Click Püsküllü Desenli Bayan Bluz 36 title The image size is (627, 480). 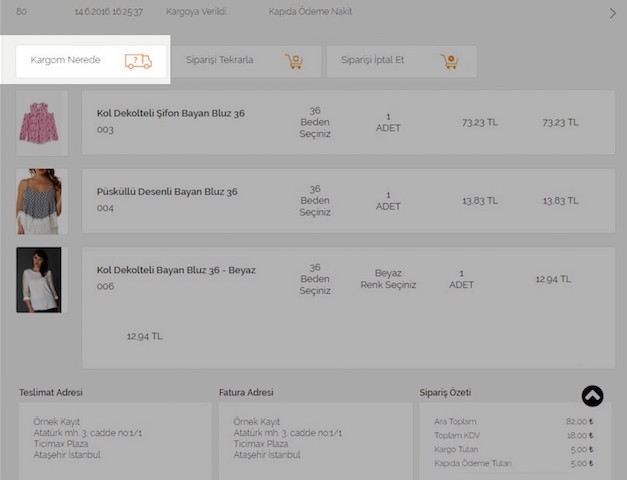[167, 191]
